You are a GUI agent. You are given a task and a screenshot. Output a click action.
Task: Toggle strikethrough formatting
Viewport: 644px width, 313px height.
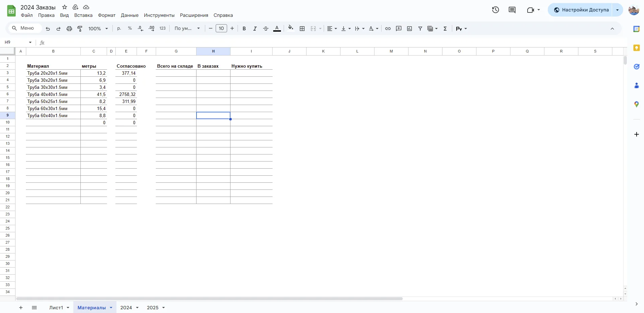coord(266,29)
